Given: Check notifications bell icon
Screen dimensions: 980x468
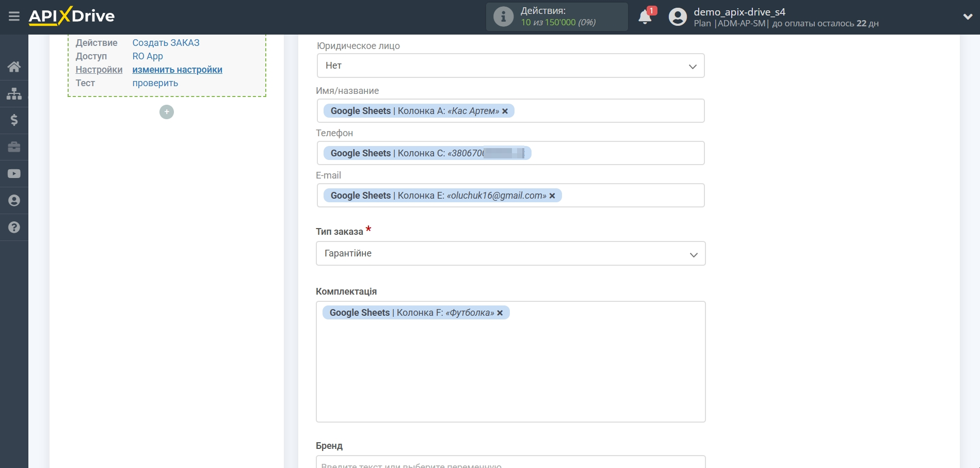Looking at the screenshot, I should click(645, 17).
